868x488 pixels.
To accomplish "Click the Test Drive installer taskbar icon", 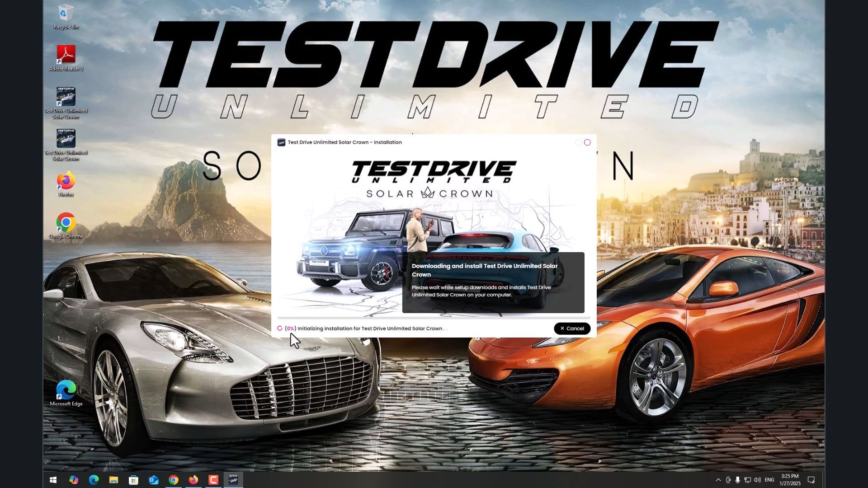I will pyautogui.click(x=233, y=480).
